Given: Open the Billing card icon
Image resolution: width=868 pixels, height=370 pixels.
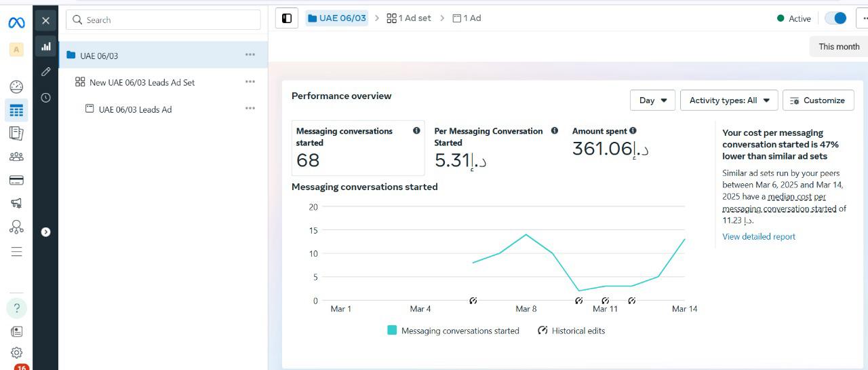Looking at the screenshot, I should (x=16, y=181).
